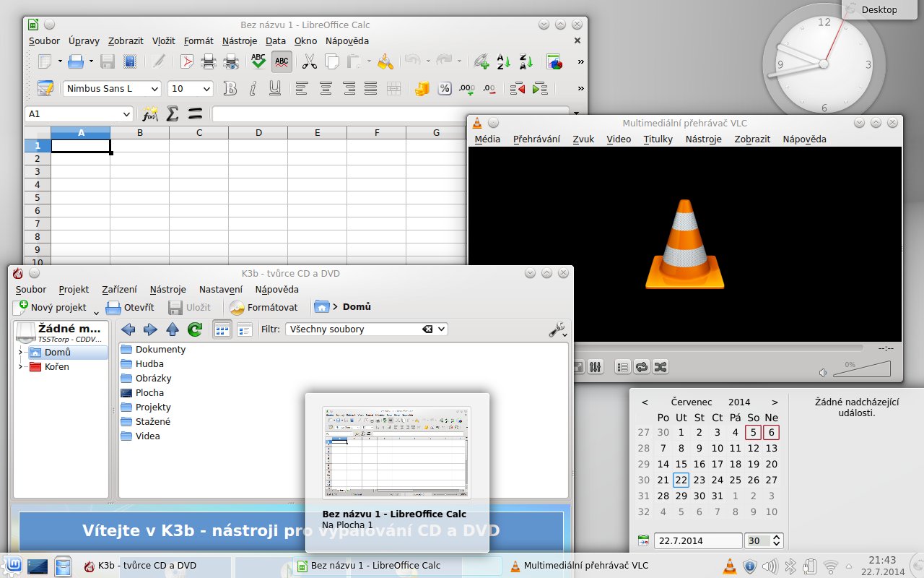
Task: Toggle VLC shuffle playback
Action: [x=660, y=367]
